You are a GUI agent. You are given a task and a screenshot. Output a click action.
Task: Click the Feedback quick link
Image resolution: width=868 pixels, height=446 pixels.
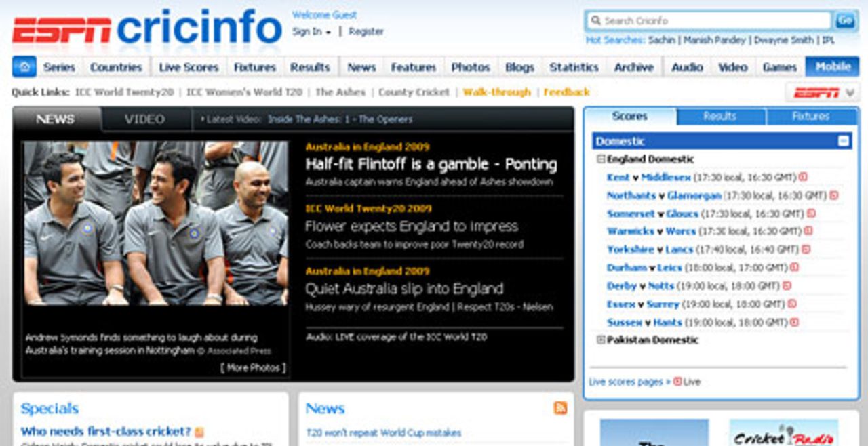click(567, 92)
